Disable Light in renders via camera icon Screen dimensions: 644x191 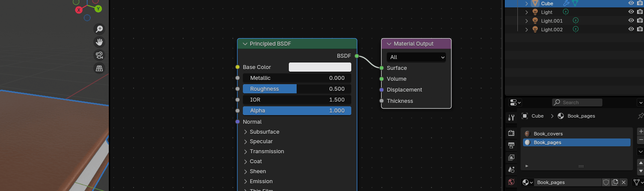(x=640, y=12)
